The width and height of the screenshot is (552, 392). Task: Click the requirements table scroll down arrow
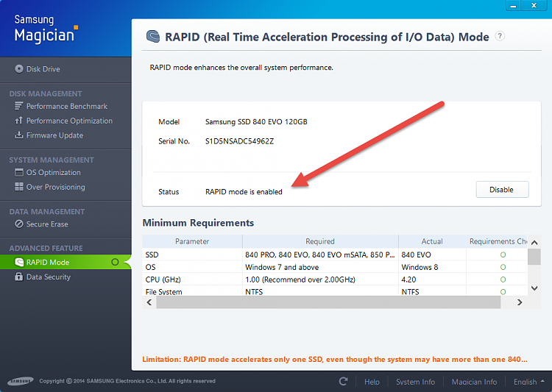534,288
